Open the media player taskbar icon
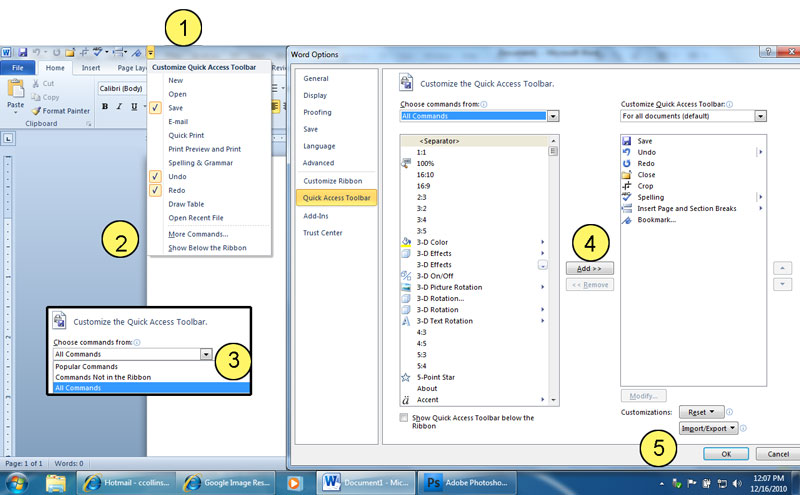Viewport: 800px width, 495px height. coord(293,483)
